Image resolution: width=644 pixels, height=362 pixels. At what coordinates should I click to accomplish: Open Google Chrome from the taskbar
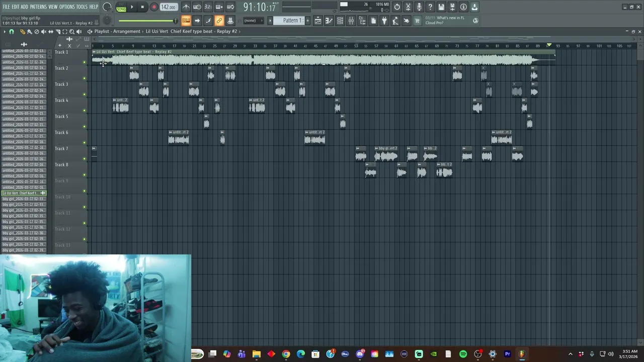pos(286,354)
